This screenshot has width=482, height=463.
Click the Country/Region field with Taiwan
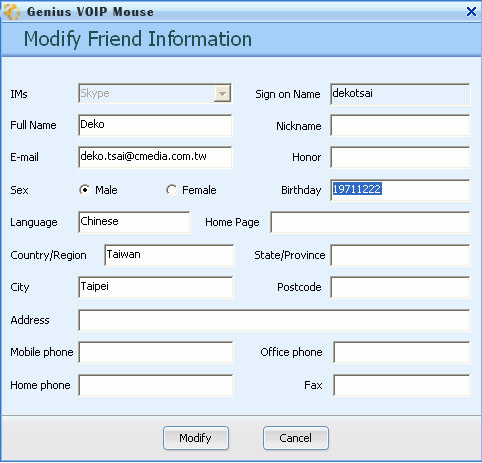[x=169, y=255]
